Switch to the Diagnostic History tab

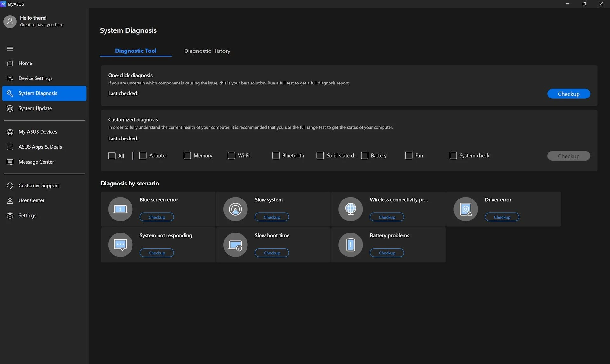pyautogui.click(x=207, y=51)
